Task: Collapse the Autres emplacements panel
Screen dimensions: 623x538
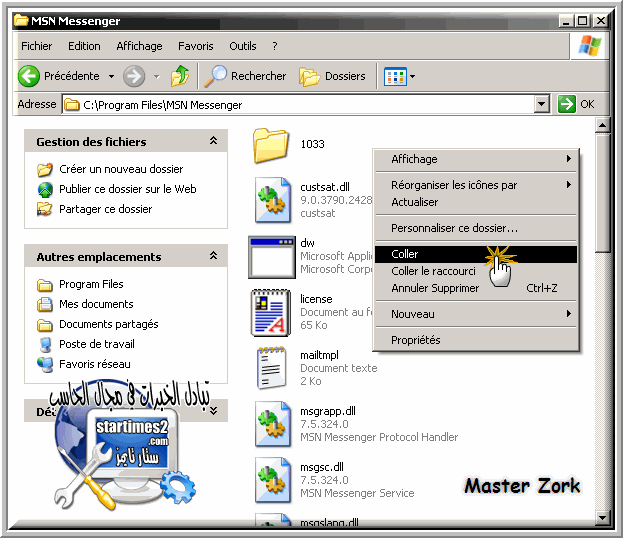Action: tap(213, 255)
